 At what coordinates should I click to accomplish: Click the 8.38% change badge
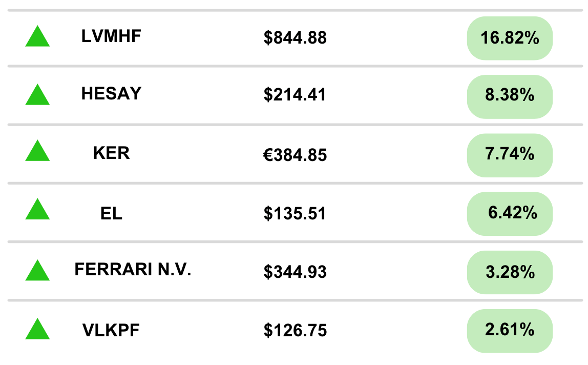tap(510, 97)
